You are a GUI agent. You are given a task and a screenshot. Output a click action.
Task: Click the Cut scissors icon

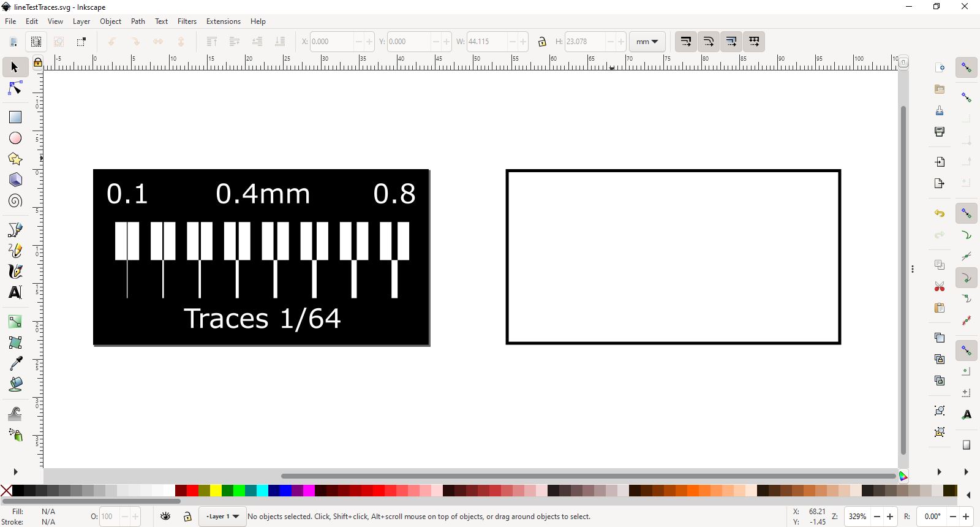(x=940, y=286)
